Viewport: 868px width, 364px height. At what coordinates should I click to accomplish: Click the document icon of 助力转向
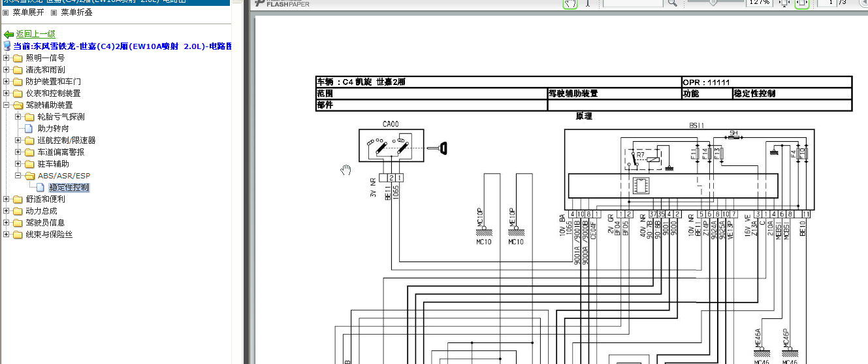[29, 129]
